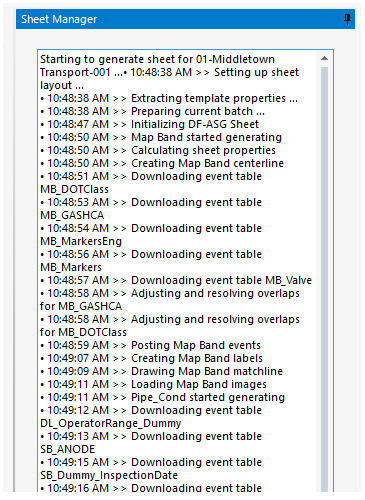Click the 'SB_Dummy_InspectionDate' table name
Screen dimensions: 365x500
coord(109,475)
